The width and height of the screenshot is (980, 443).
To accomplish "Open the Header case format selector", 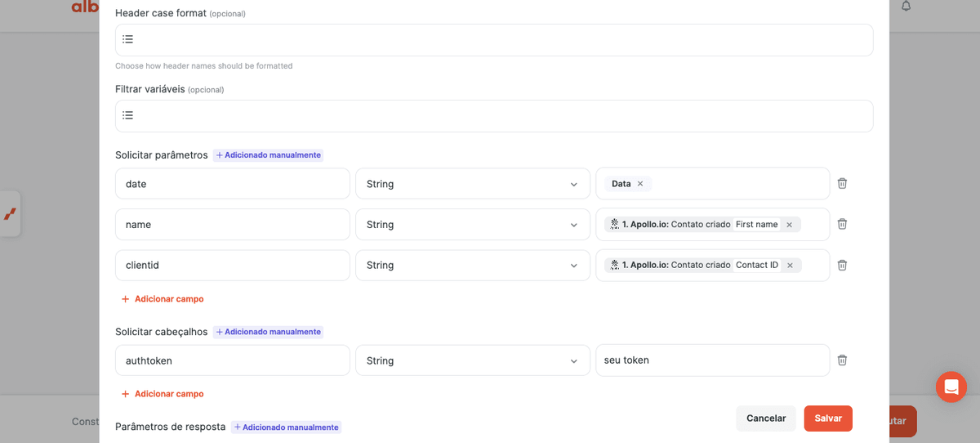I will 494,40.
